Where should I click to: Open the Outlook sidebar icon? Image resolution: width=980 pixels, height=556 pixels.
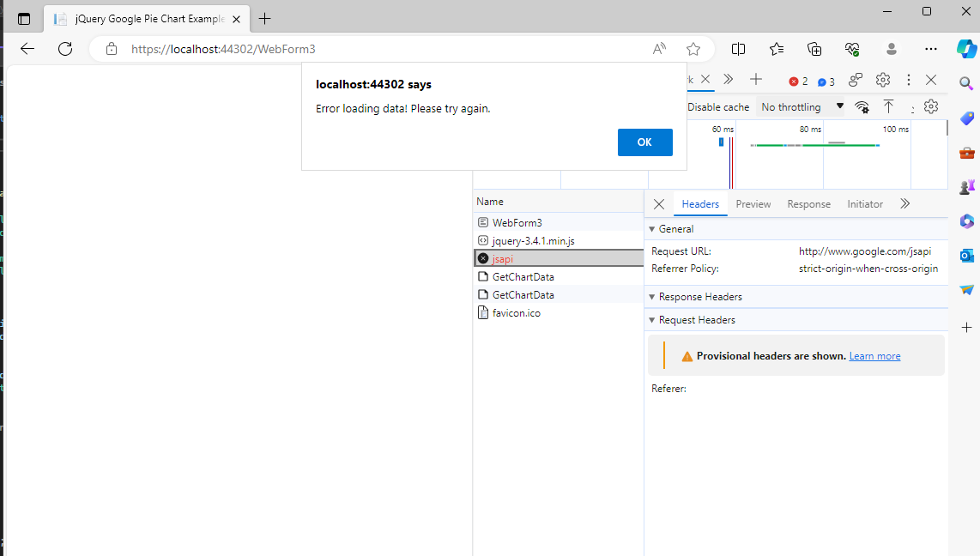click(x=966, y=255)
